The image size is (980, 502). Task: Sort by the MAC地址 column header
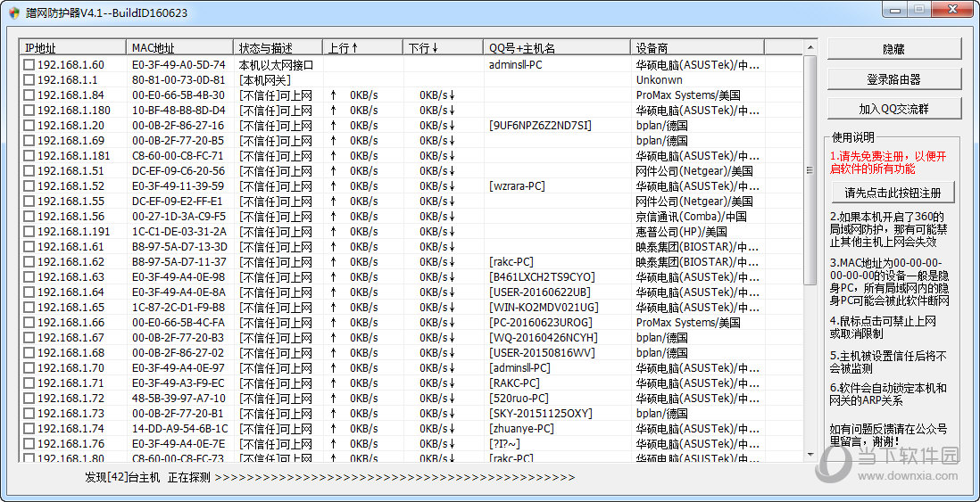pyautogui.click(x=180, y=48)
